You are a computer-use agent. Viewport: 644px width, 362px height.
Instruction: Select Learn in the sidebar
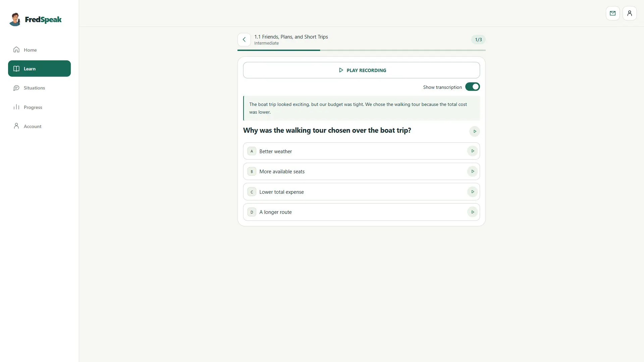click(39, 68)
